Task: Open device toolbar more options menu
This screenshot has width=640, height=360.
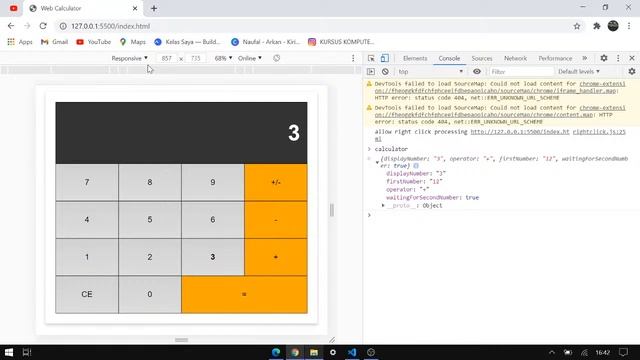Action: pos(353,58)
